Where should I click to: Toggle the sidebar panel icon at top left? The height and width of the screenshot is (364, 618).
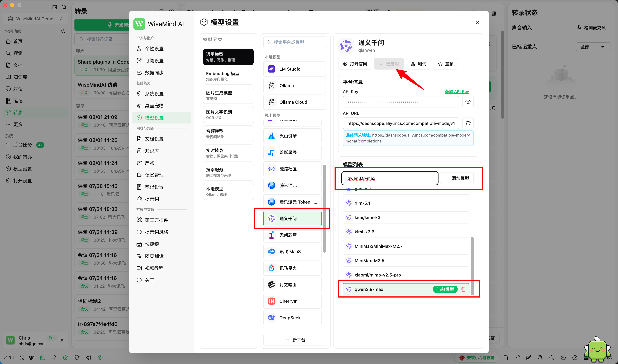pyautogui.click(x=55, y=7)
